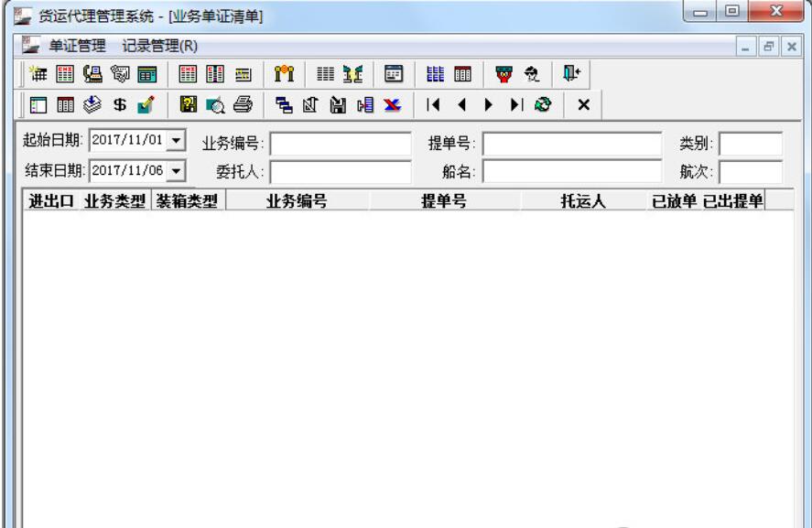Click the dollar sign fee icon
Viewport: 812px width, 528px height.
point(120,104)
